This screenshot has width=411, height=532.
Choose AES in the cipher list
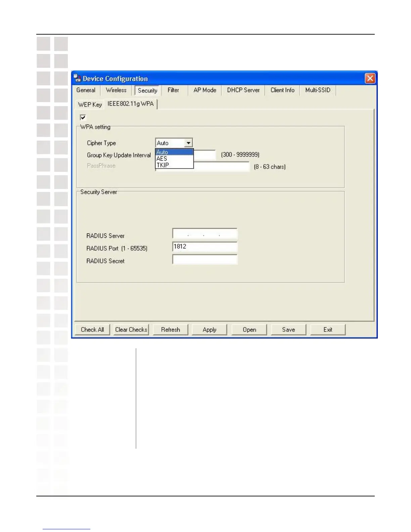click(174, 159)
